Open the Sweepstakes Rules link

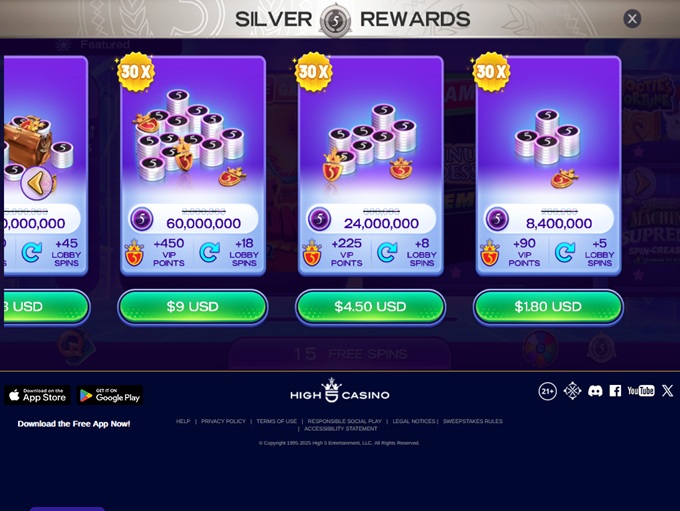(x=473, y=421)
